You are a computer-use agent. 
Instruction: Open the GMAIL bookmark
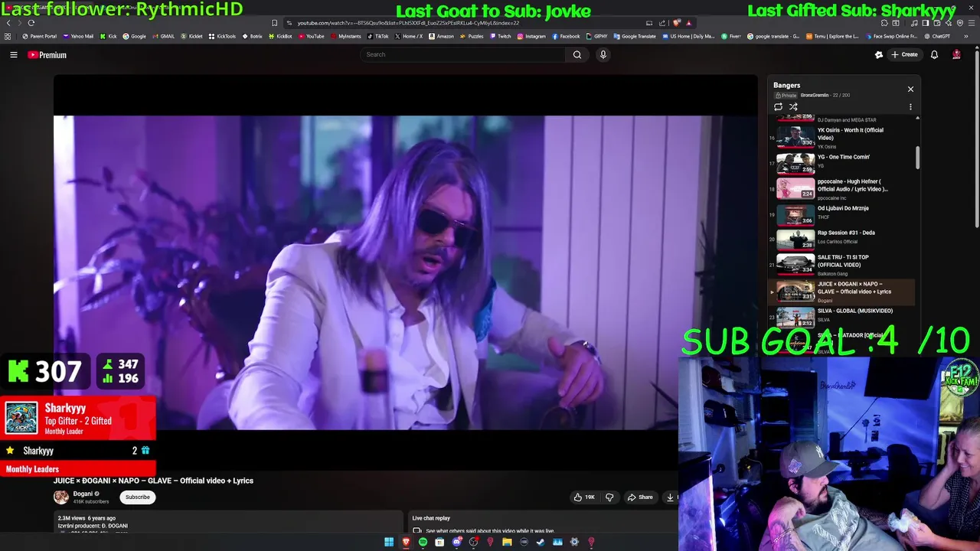pyautogui.click(x=163, y=36)
